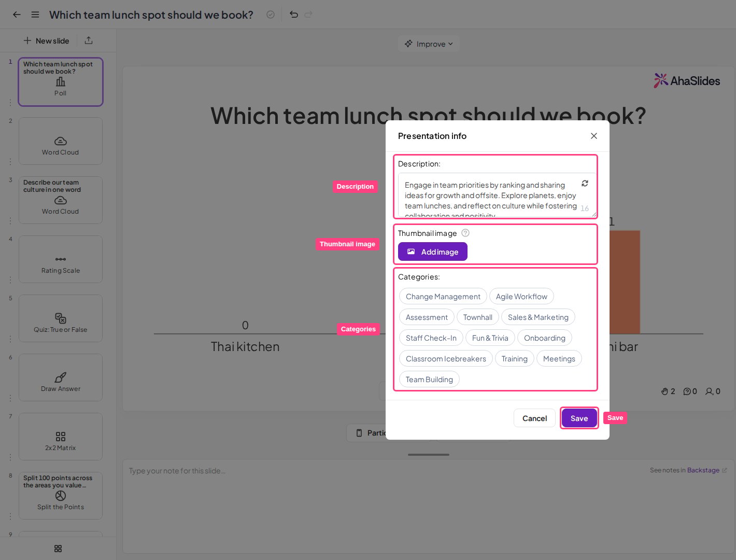The width and height of the screenshot is (736, 560).
Task: Select the Classroom Icebreakers category
Action: pyautogui.click(x=446, y=359)
